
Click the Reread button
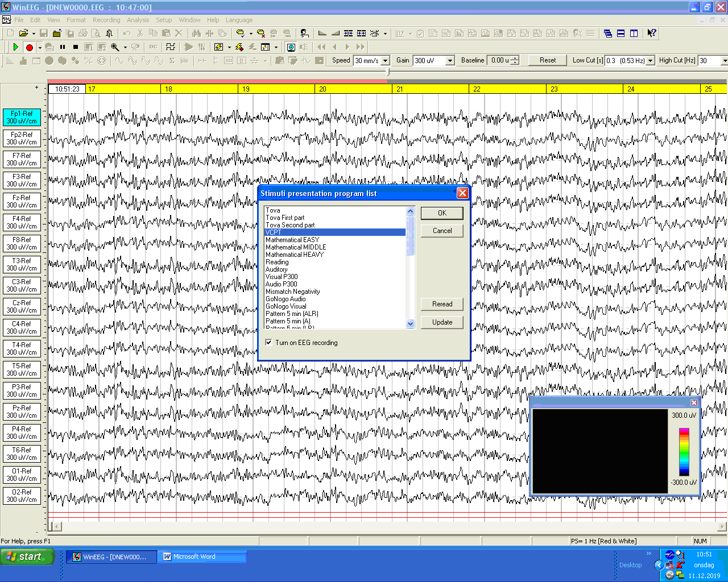click(442, 304)
